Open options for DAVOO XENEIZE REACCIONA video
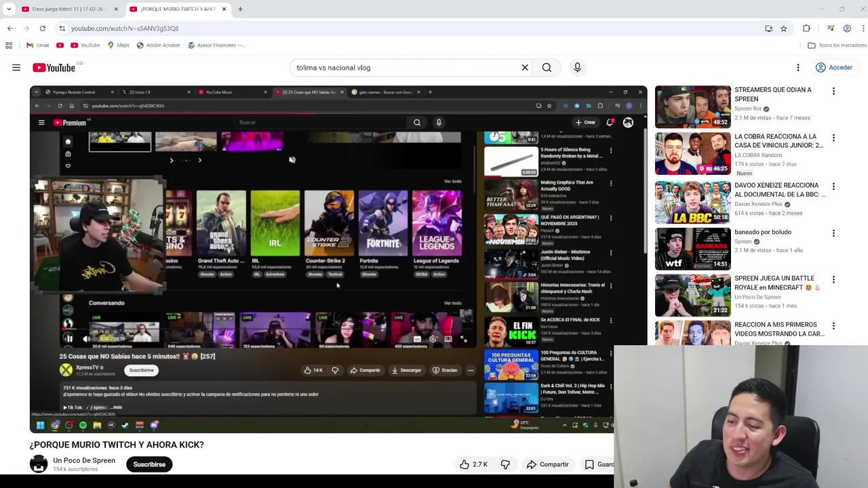Screen dimensions: 868x488 833,186
